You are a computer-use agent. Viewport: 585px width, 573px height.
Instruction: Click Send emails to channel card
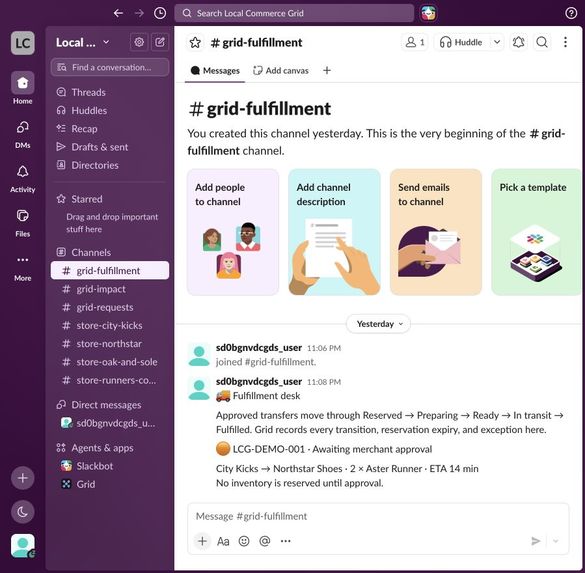click(x=436, y=232)
